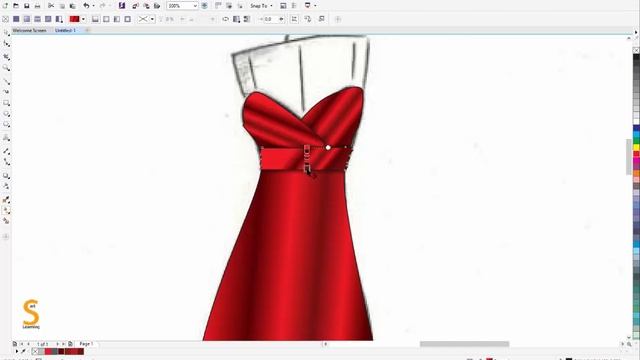The width and height of the screenshot is (640, 360).
Task: Open the Page 1 tab
Action: [86, 344]
